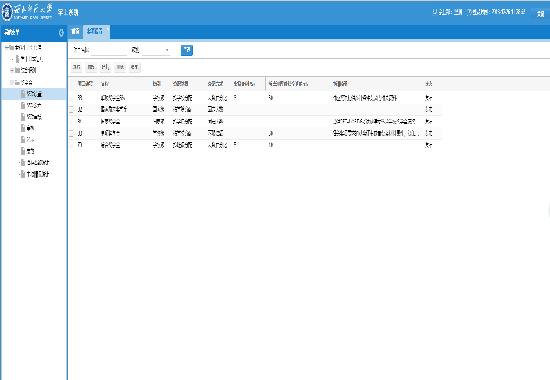
Task: Open the highlighted sidebar page item under the third folder
Action: (x=34, y=94)
